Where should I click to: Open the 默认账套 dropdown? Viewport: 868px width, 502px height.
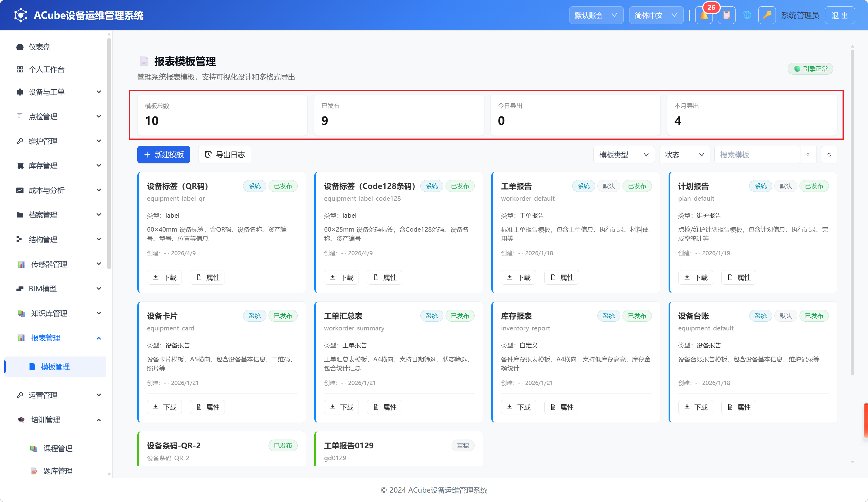pyautogui.click(x=596, y=15)
